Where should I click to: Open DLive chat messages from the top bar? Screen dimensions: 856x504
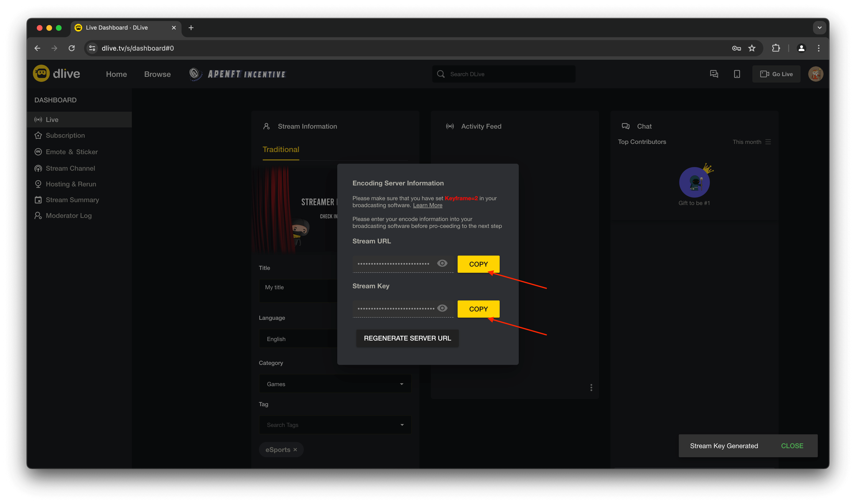[x=714, y=74]
